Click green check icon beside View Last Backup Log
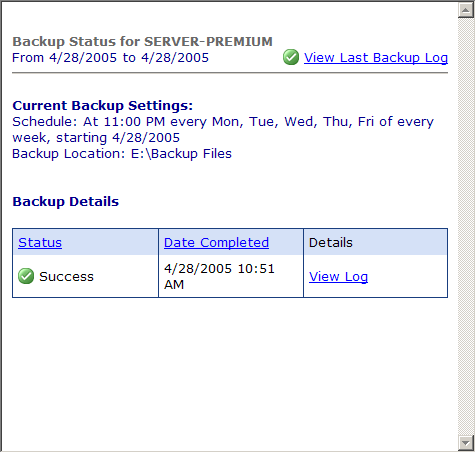This screenshot has width=476, height=453. coord(291,57)
